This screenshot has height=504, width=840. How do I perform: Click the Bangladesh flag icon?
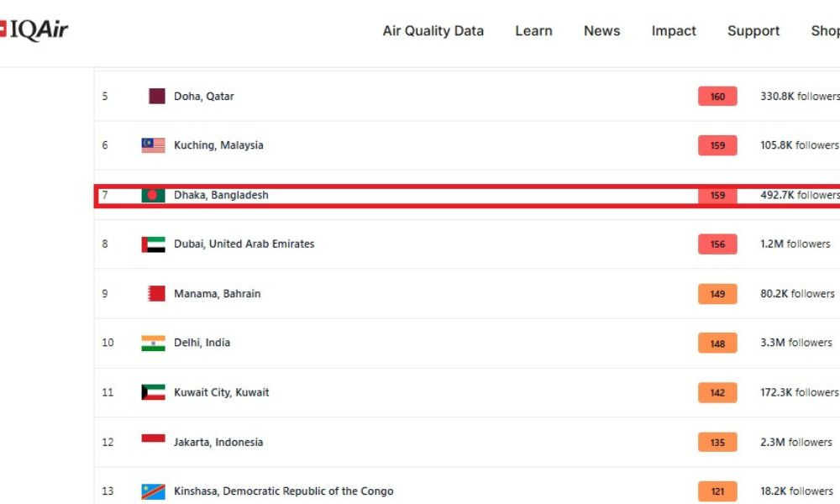(x=153, y=196)
